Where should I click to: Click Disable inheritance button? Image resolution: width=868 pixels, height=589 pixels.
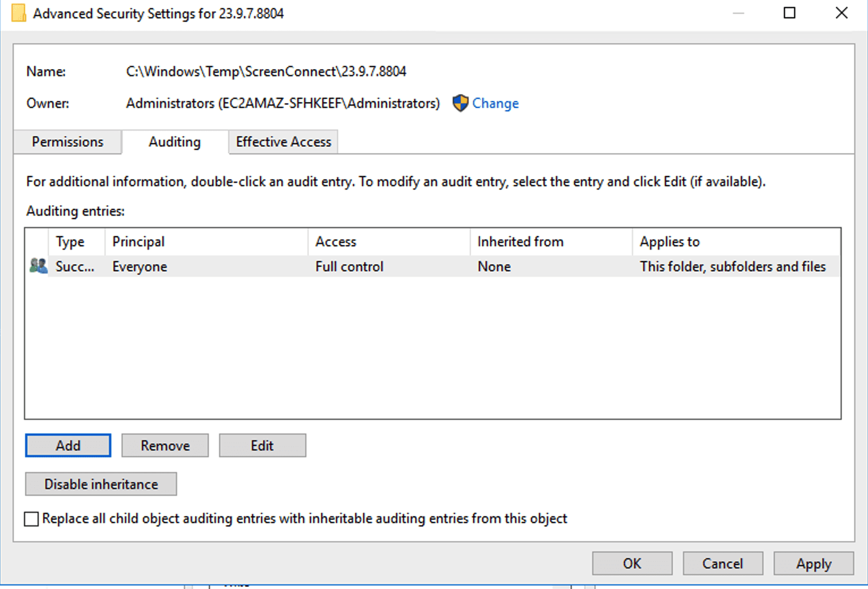[x=101, y=484]
